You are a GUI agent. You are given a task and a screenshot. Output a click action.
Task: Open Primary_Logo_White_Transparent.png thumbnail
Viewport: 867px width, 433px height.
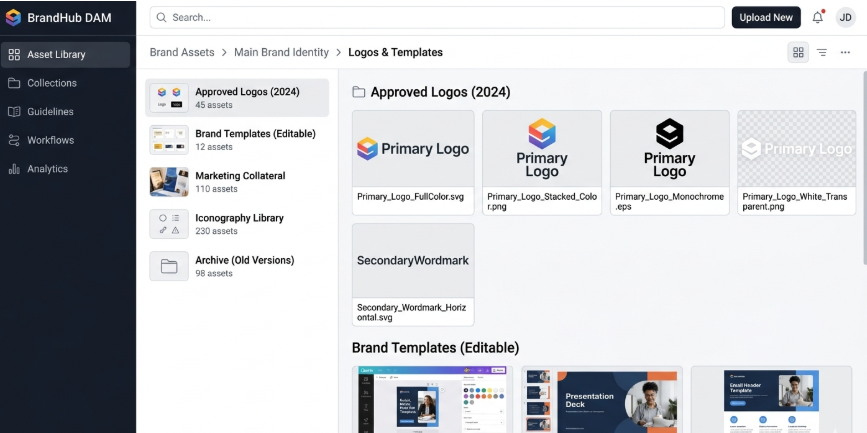click(797, 149)
